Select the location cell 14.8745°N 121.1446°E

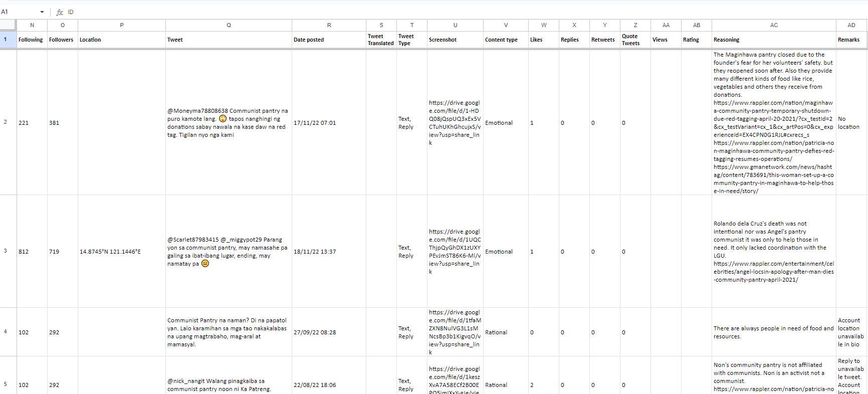[110, 252]
